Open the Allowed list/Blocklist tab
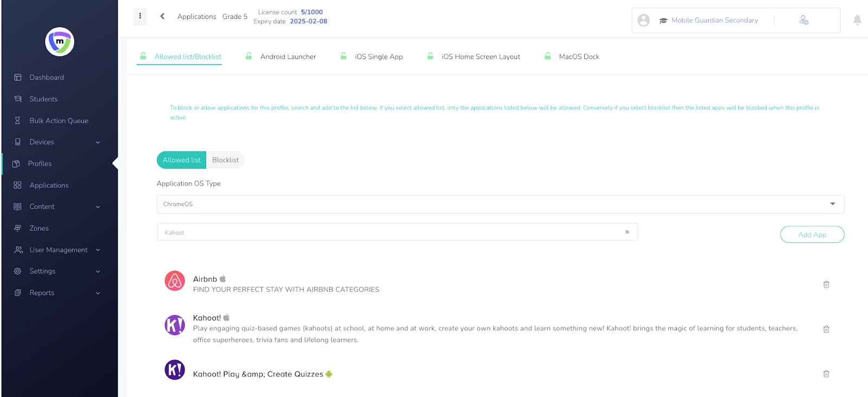Viewport: 868px width, 397px height. [x=180, y=56]
